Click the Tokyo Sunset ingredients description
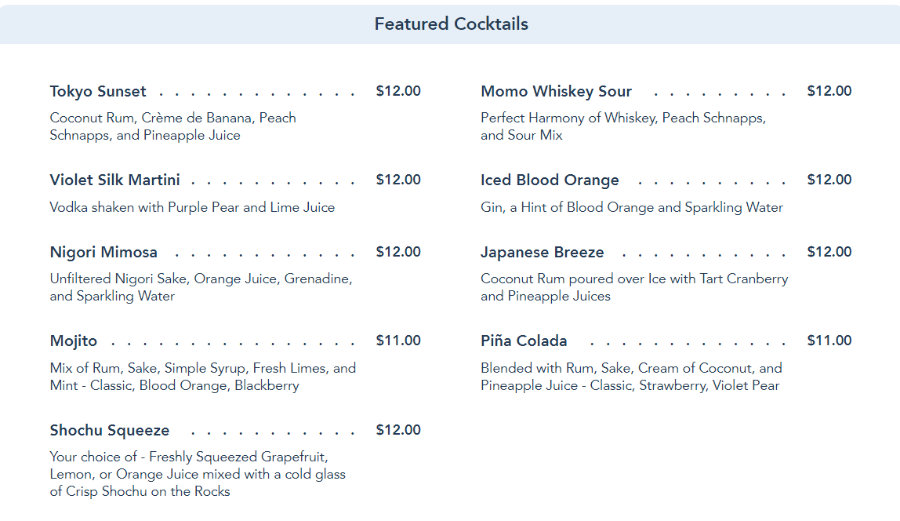The height and width of the screenshot is (521, 900). (x=173, y=126)
